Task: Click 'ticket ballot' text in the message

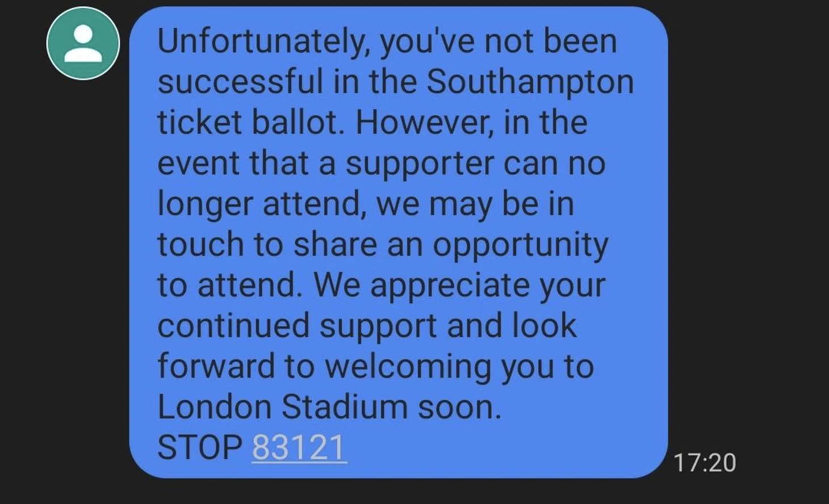Action: [x=250, y=122]
